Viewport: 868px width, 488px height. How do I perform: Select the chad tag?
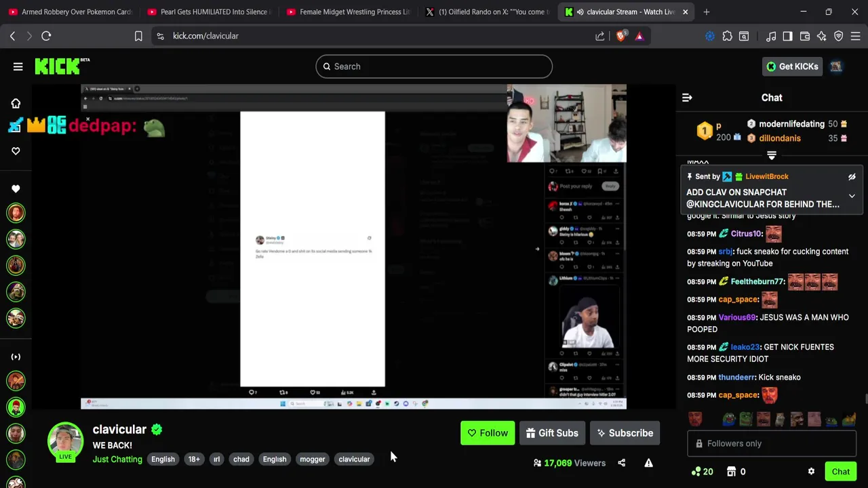tap(241, 460)
